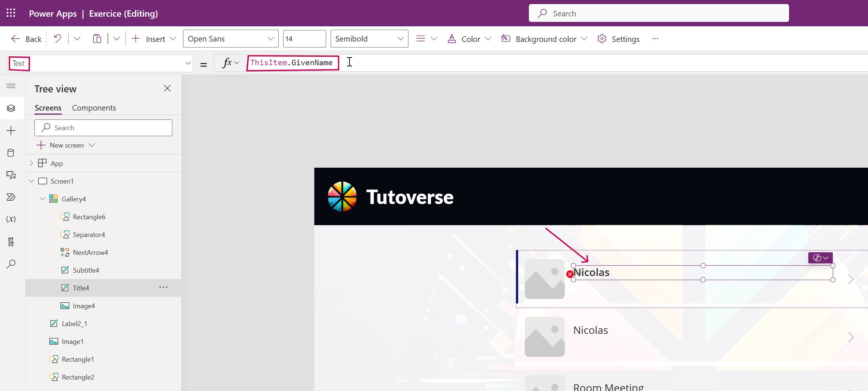This screenshot has height=391, width=868.
Task: Click the Undo icon
Action: 57,39
